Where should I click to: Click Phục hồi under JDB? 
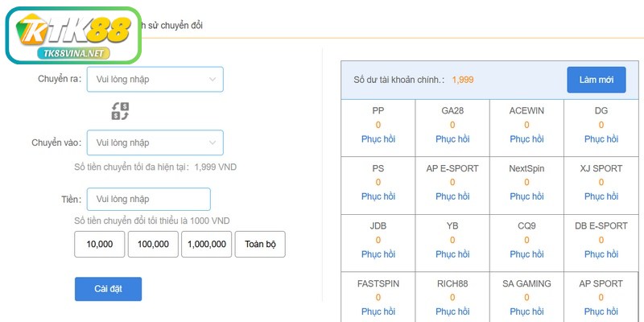(x=378, y=254)
